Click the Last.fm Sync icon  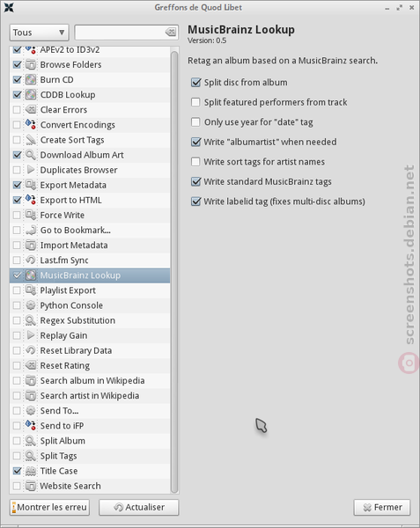(31, 260)
